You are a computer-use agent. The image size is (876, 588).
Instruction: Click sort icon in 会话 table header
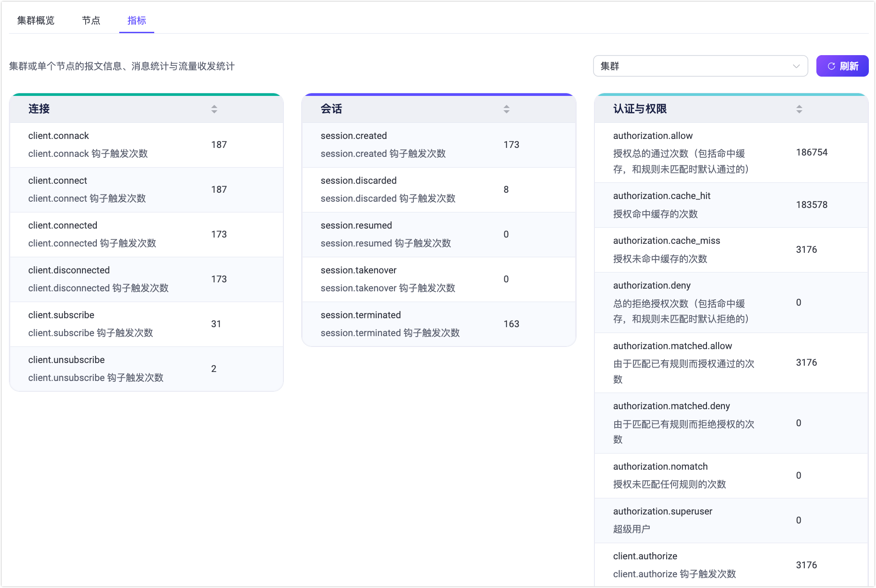(x=507, y=109)
